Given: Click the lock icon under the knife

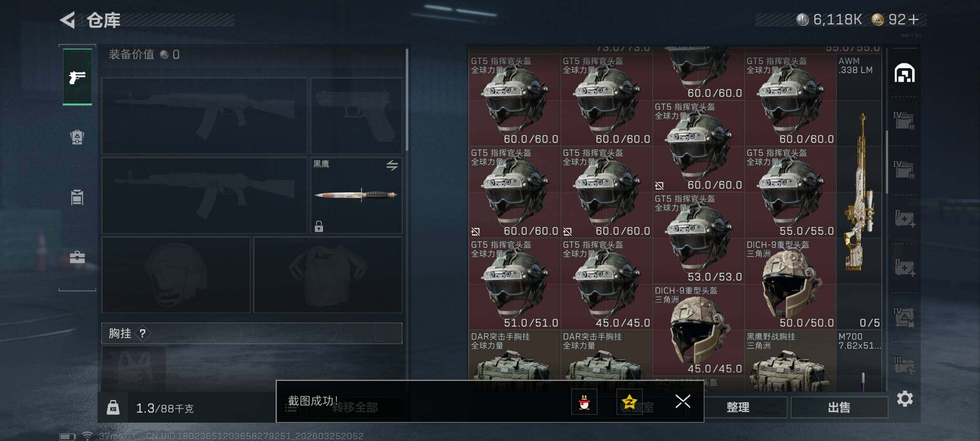Looking at the screenshot, I should [319, 226].
